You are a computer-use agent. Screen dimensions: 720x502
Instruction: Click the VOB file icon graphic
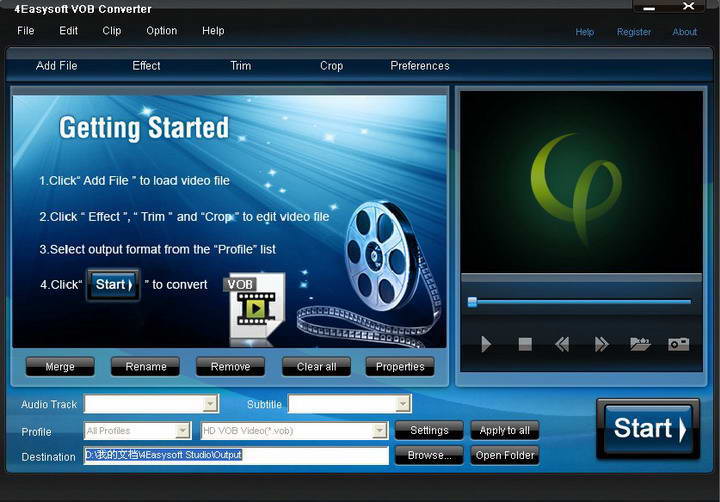point(254,307)
